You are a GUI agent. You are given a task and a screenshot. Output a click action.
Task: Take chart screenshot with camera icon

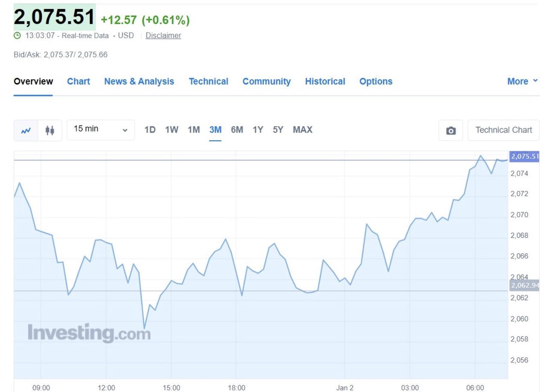451,130
